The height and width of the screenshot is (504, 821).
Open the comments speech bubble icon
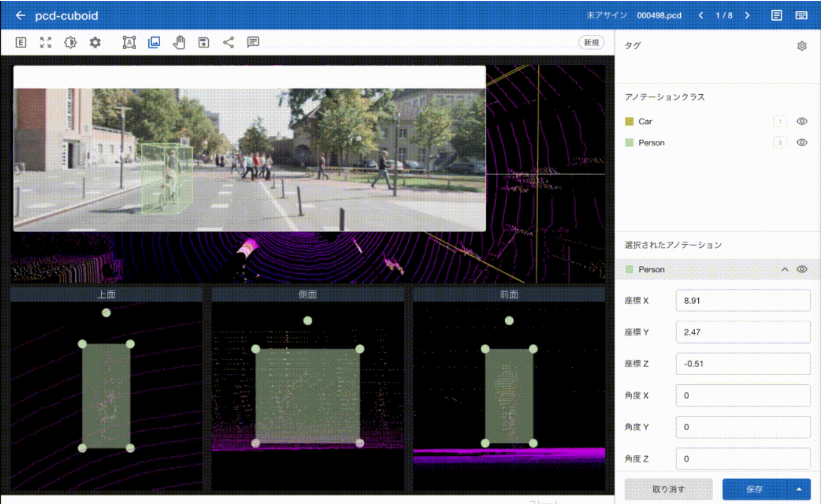[x=253, y=43]
